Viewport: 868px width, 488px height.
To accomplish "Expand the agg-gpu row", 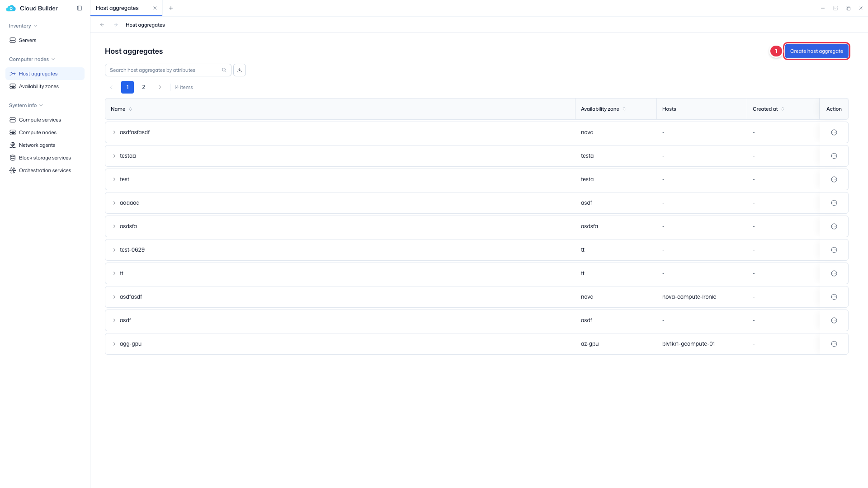I will click(114, 344).
